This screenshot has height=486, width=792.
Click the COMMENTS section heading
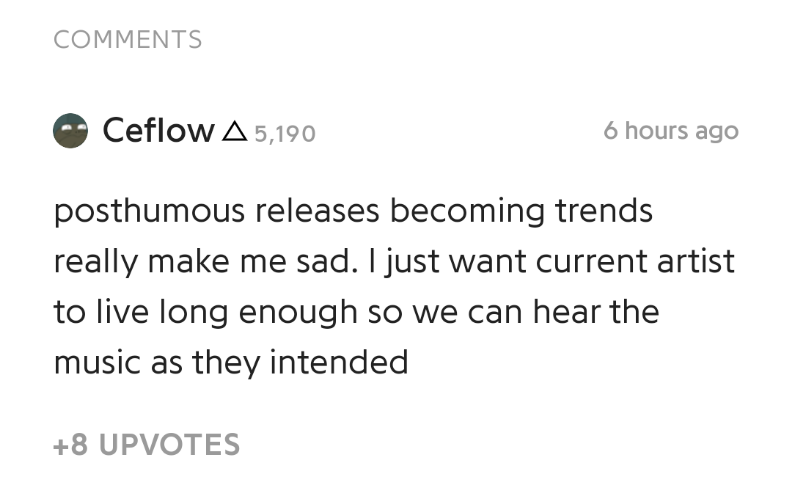pos(128,40)
